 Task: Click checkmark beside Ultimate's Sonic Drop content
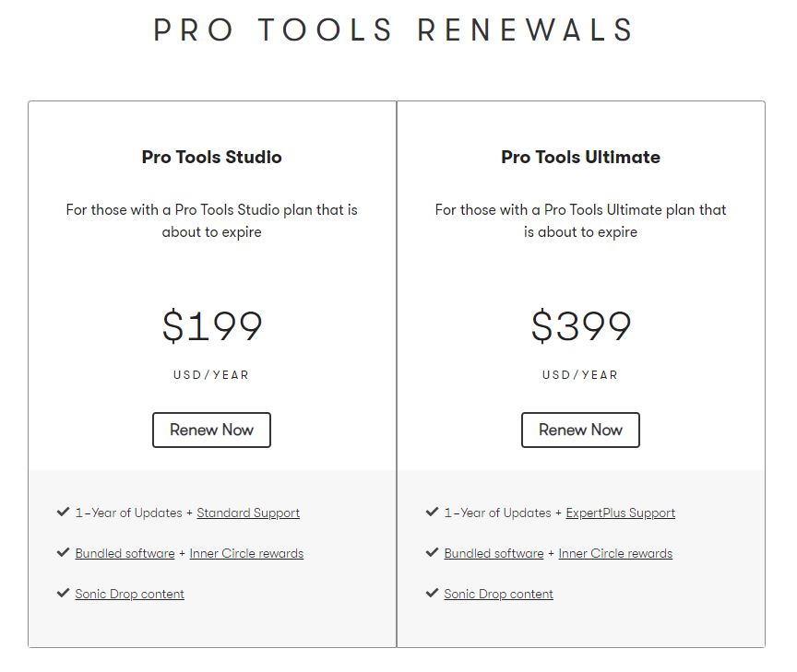[x=432, y=593]
